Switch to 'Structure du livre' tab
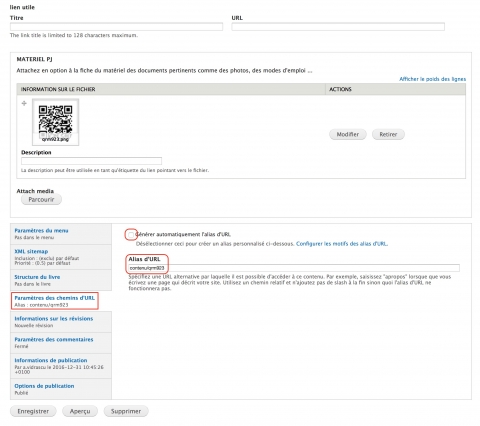 [37, 277]
